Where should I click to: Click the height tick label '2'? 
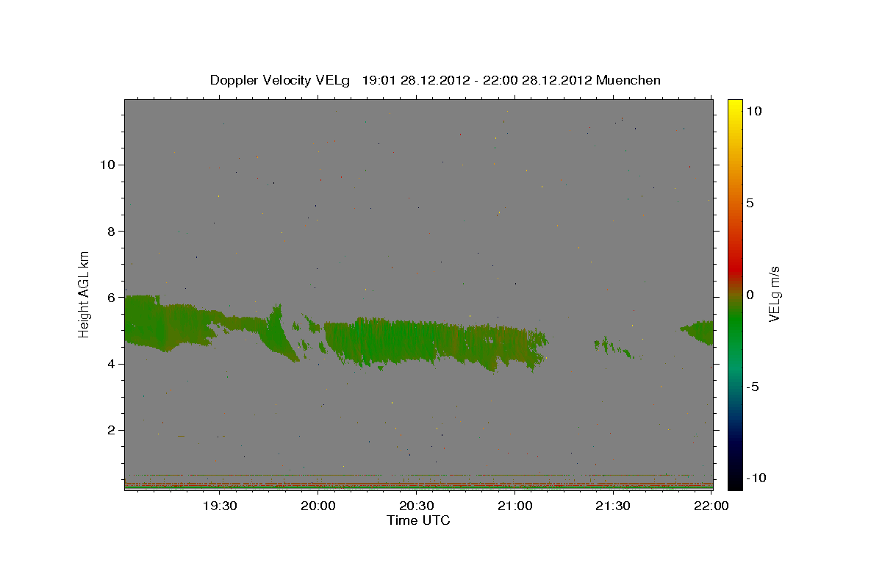pos(111,430)
